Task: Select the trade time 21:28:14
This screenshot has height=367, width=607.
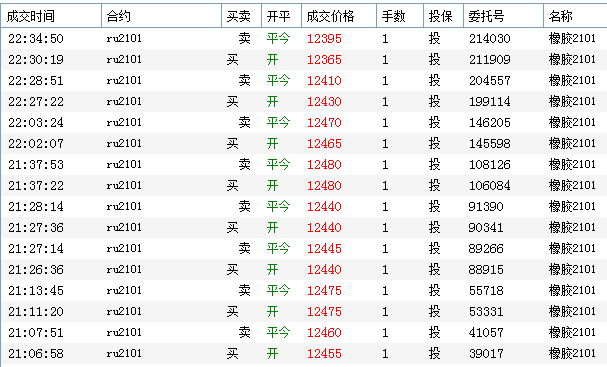Action: pos(36,207)
